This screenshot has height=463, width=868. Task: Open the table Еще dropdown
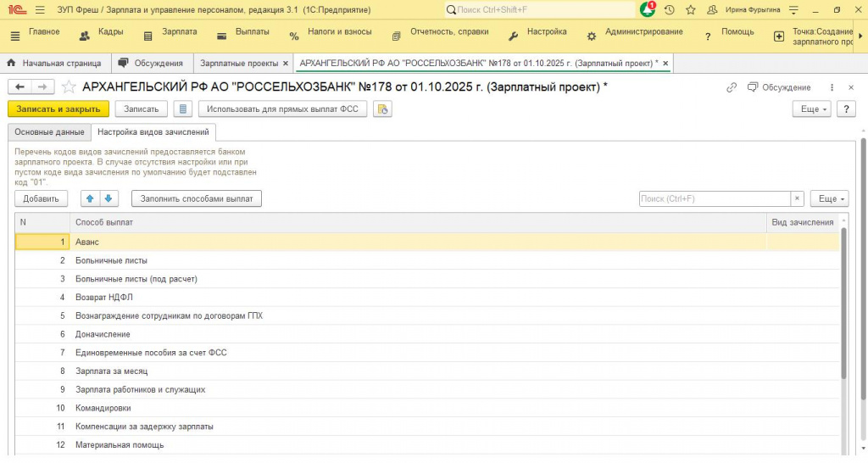coord(829,198)
